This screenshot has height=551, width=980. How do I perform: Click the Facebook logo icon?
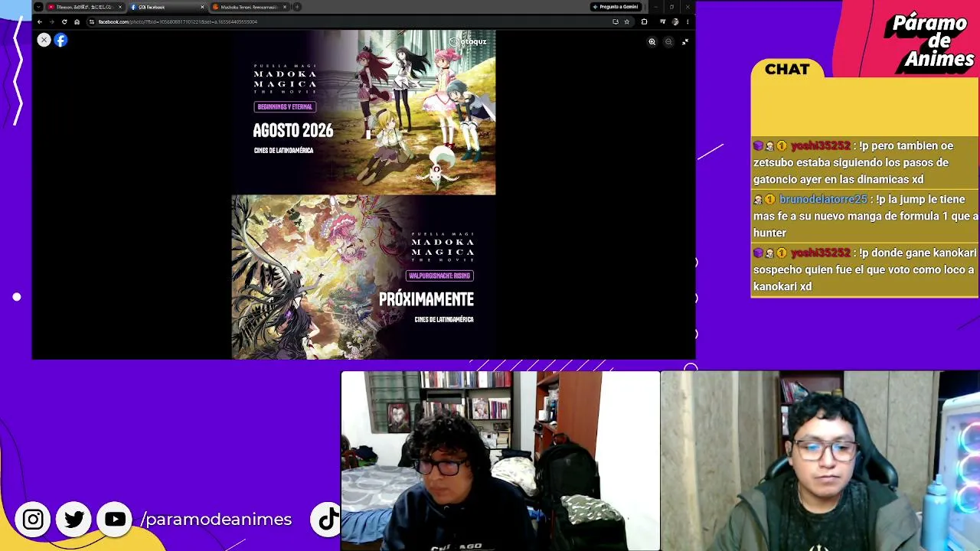click(x=60, y=40)
